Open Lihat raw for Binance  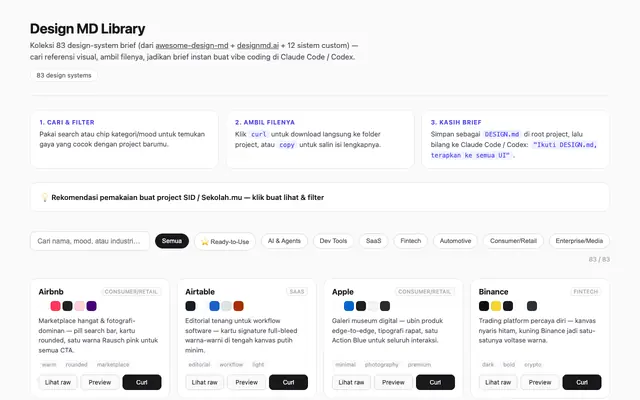point(498,382)
